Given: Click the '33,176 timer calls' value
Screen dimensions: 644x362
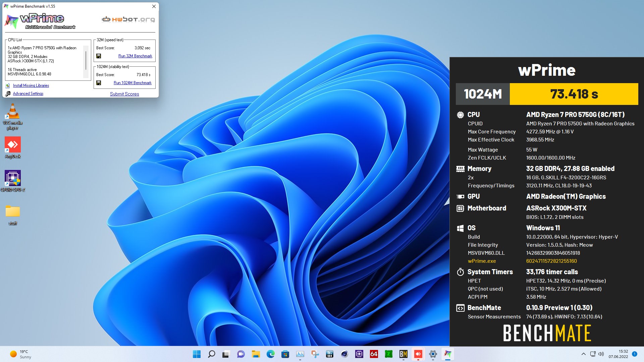Looking at the screenshot, I should tap(552, 272).
